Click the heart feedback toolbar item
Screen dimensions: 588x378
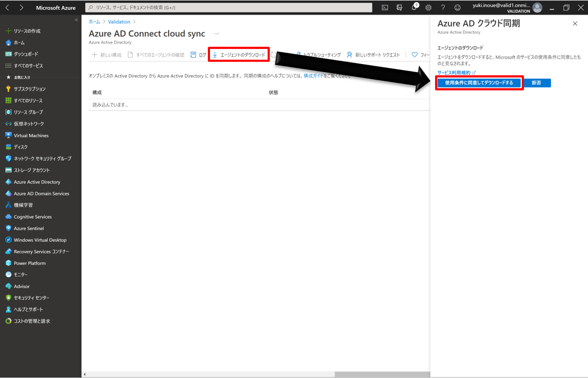pos(421,55)
